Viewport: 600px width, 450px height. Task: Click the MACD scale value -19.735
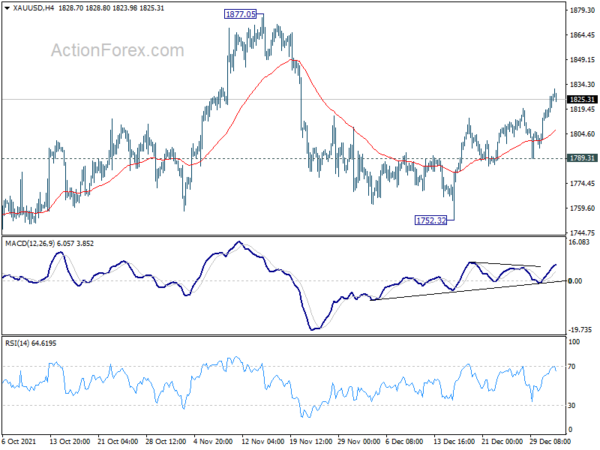(x=580, y=330)
